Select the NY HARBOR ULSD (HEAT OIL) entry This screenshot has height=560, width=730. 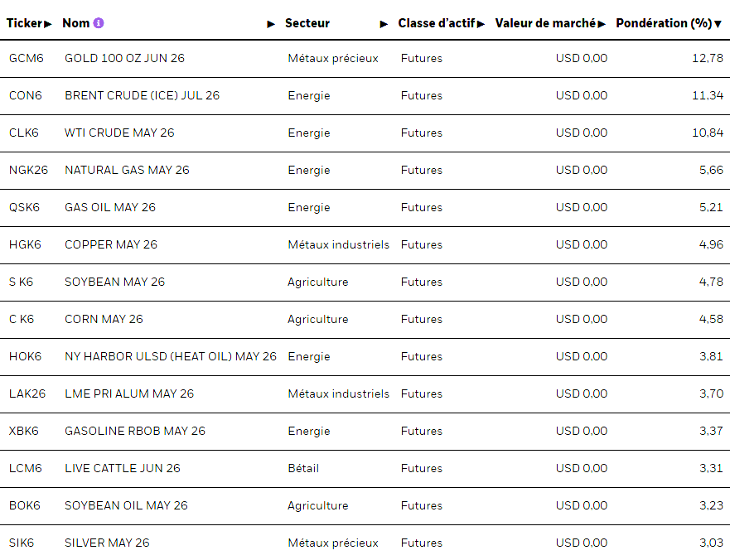point(170,356)
